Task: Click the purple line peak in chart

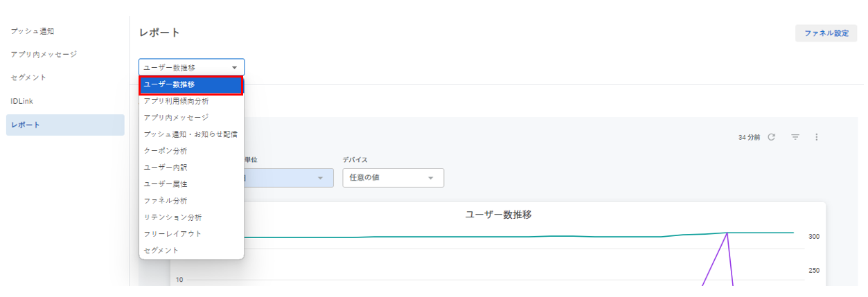Action: point(727,234)
